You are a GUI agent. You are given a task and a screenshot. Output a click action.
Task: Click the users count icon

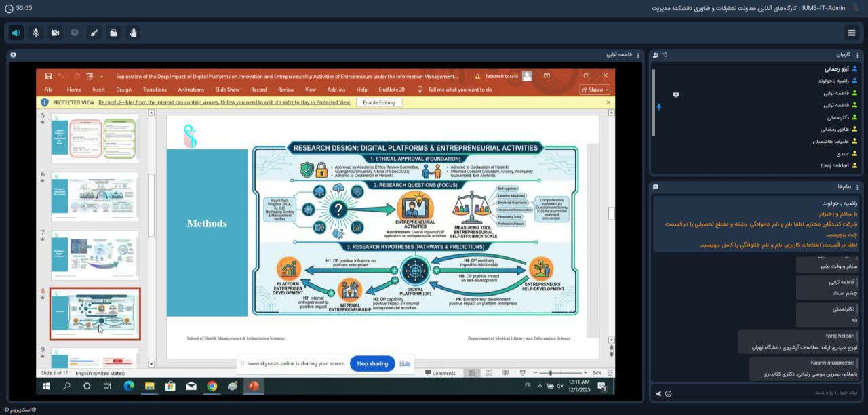(656, 55)
